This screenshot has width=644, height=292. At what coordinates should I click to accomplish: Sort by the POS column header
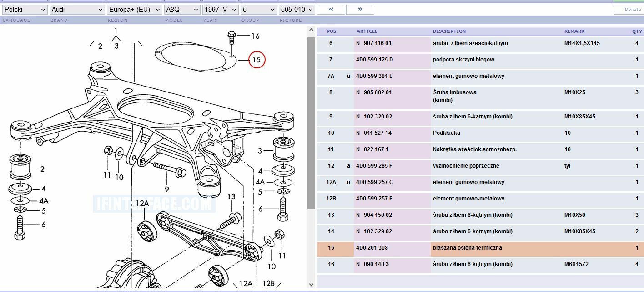point(332,31)
